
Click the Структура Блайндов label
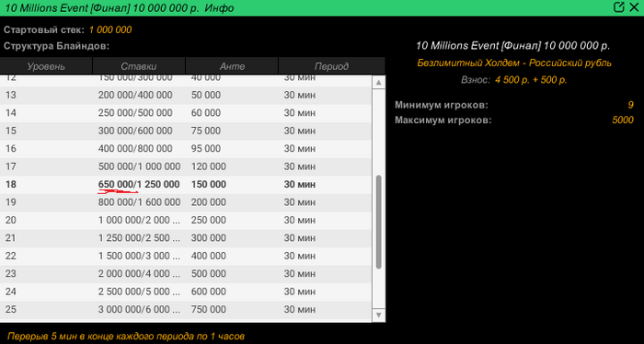tap(57, 46)
